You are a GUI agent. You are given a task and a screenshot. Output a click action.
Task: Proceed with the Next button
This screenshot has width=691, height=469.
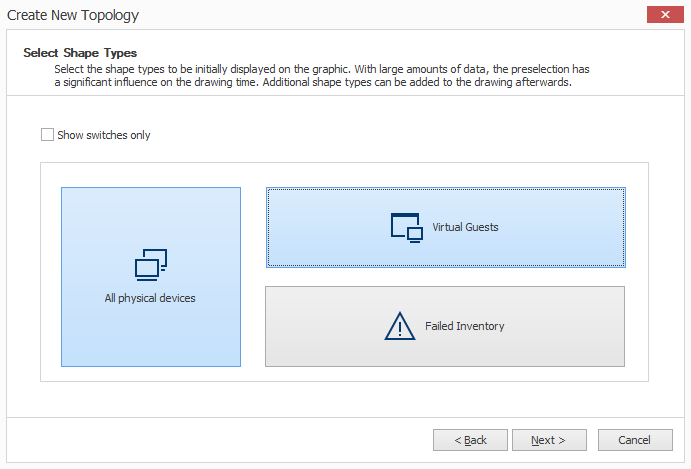point(549,440)
